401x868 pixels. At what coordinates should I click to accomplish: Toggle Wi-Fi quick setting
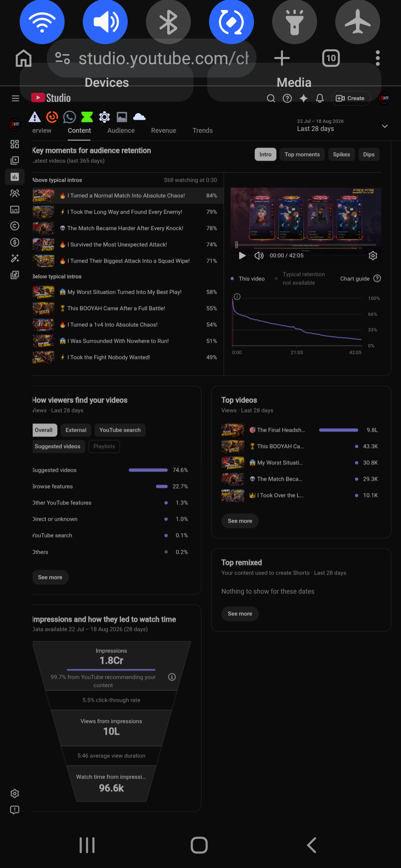(x=42, y=22)
